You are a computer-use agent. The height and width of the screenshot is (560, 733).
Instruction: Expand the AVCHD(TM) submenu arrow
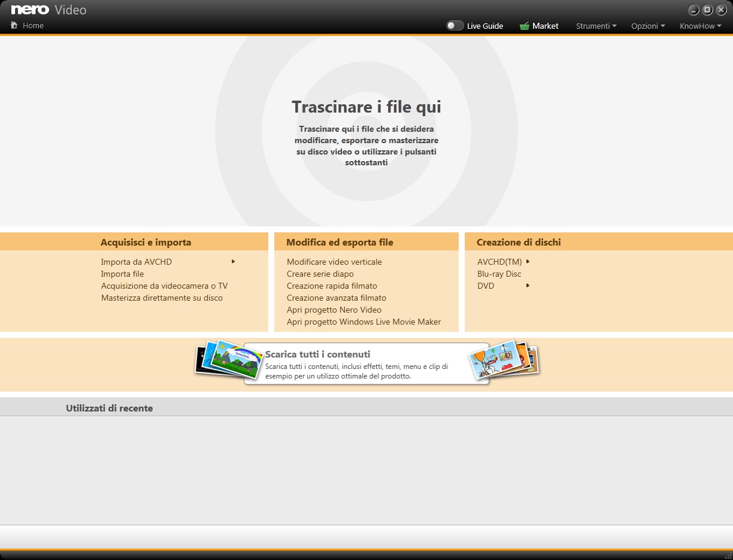click(x=528, y=261)
